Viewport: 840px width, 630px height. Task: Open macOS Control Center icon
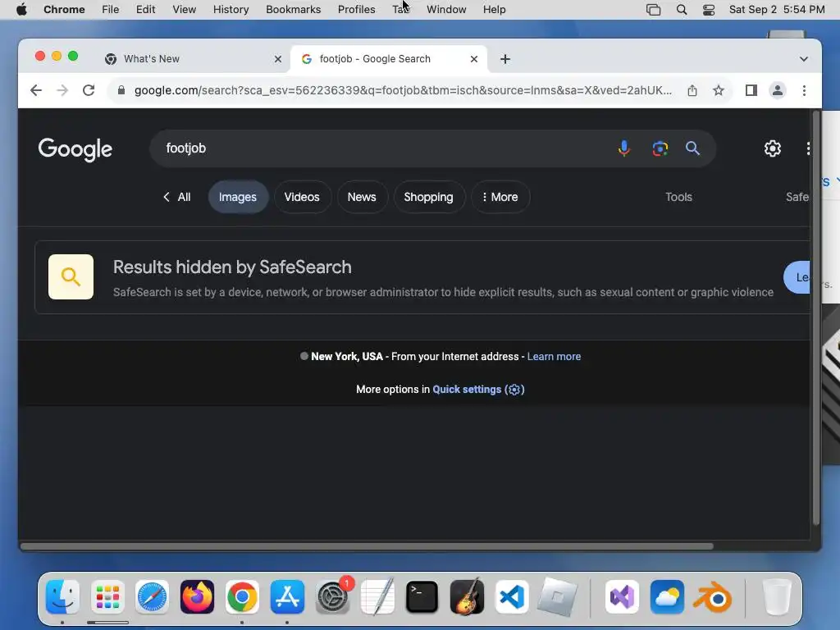coord(709,10)
